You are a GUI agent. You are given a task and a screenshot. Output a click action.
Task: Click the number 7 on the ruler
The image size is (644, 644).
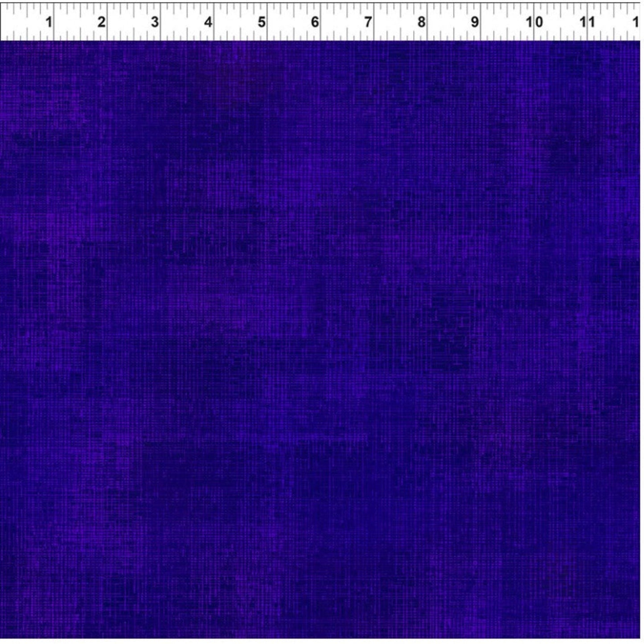click(368, 22)
